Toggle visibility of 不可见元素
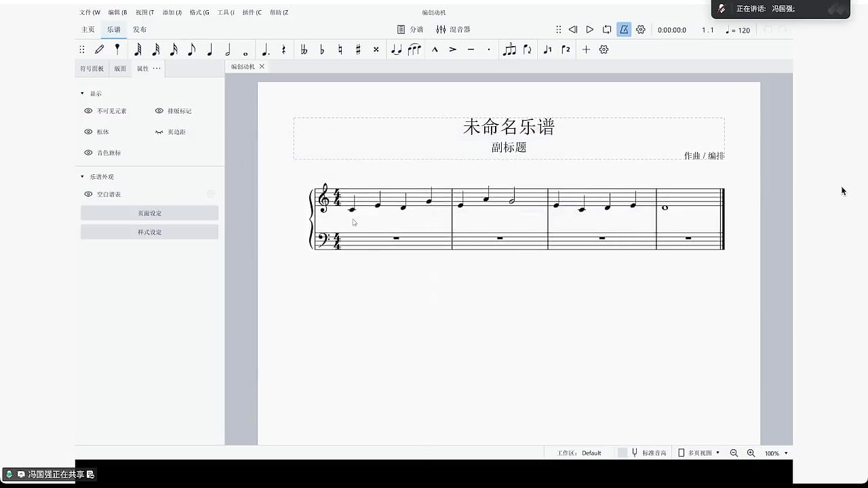The width and height of the screenshot is (868, 488). [88, 110]
